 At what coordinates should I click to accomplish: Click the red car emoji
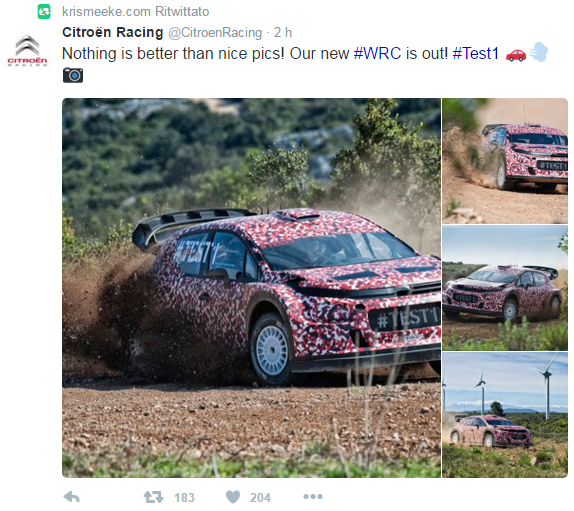click(516, 55)
